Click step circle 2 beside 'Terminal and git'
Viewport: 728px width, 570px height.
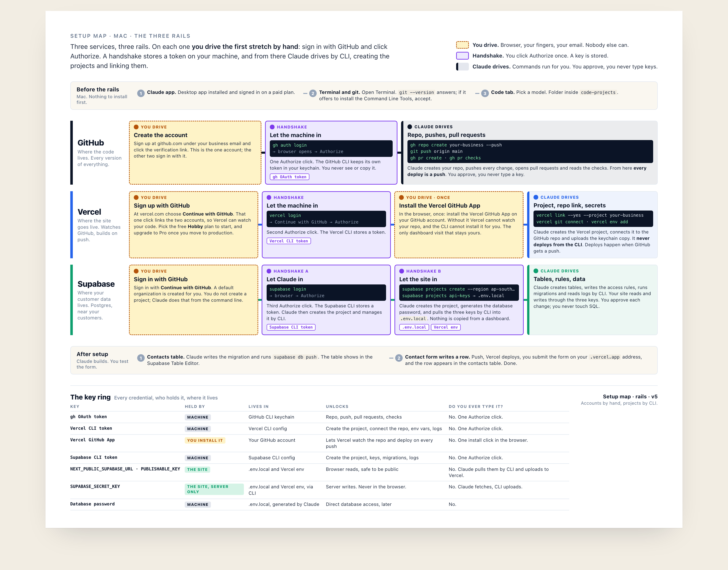[313, 93]
